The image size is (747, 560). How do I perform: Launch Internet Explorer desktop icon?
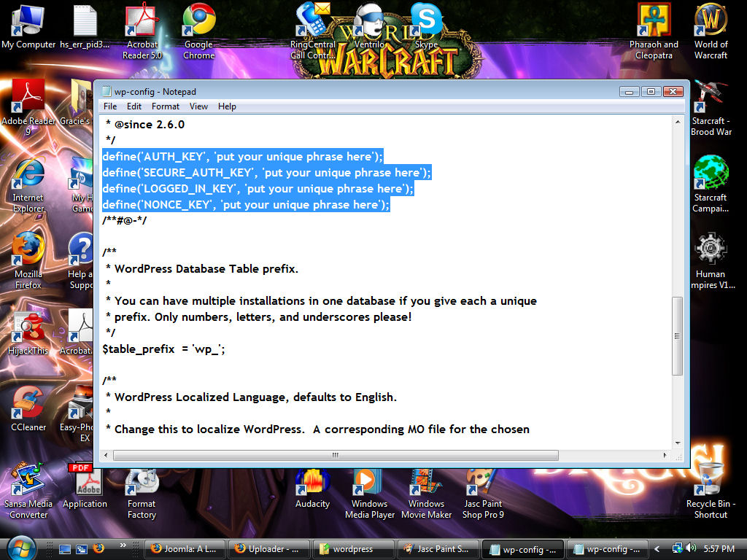click(x=28, y=184)
